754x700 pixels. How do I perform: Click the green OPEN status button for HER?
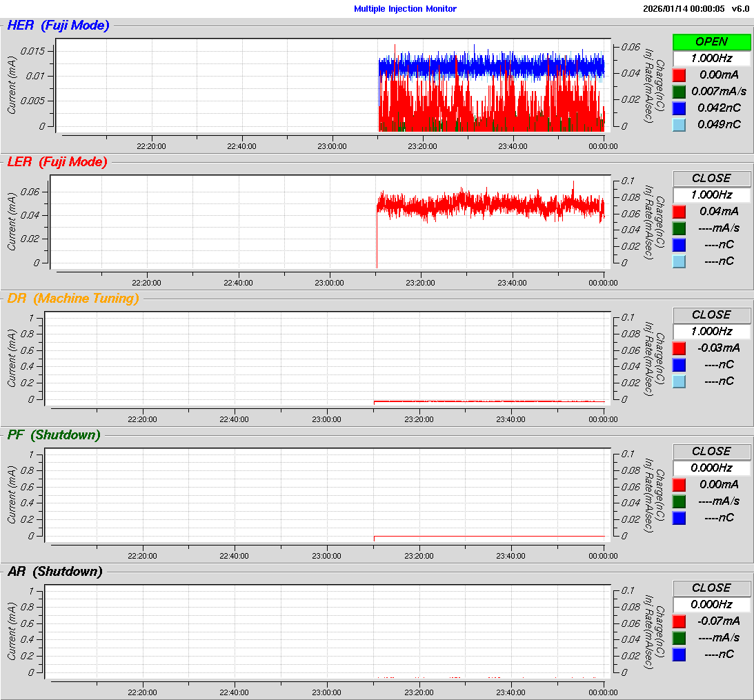click(711, 41)
